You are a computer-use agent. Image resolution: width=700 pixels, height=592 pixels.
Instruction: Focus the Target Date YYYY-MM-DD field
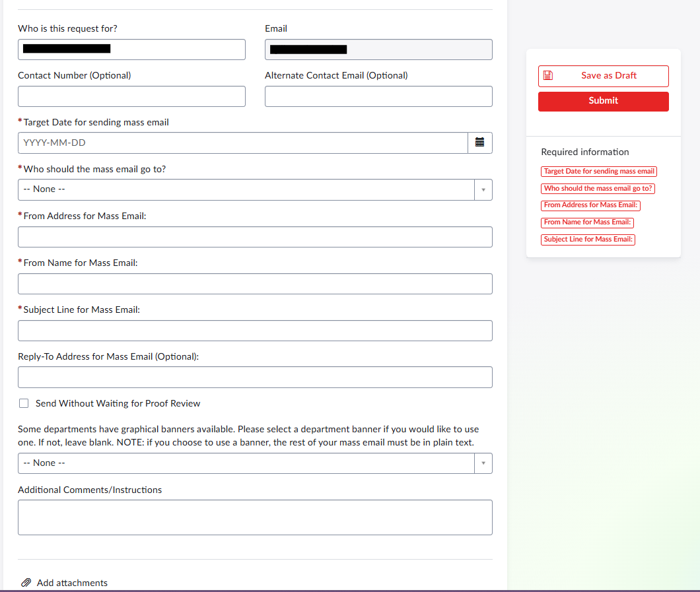click(242, 143)
